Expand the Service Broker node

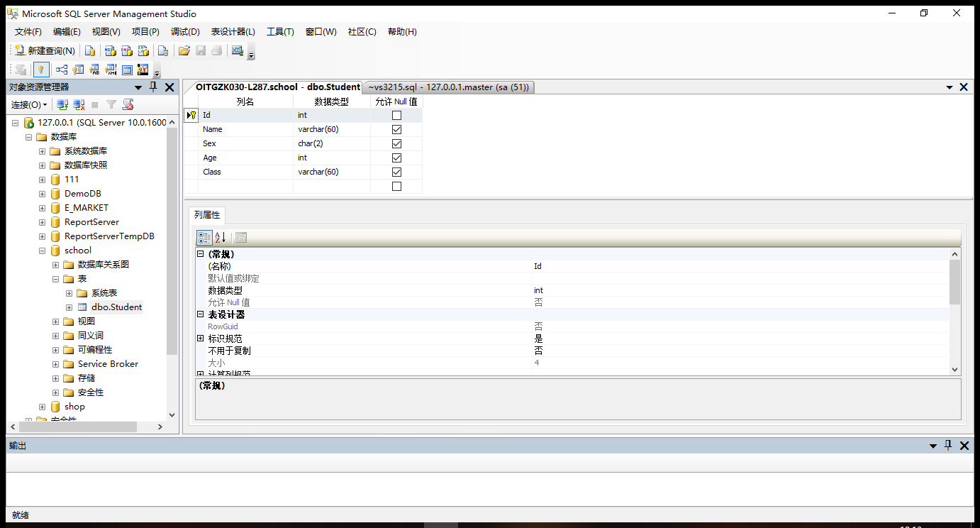55,364
